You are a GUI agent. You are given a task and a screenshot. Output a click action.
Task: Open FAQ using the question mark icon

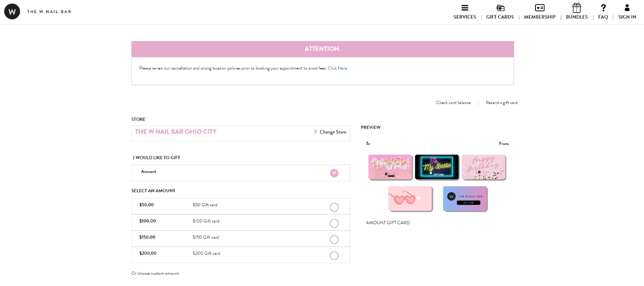click(x=603, y=8)
